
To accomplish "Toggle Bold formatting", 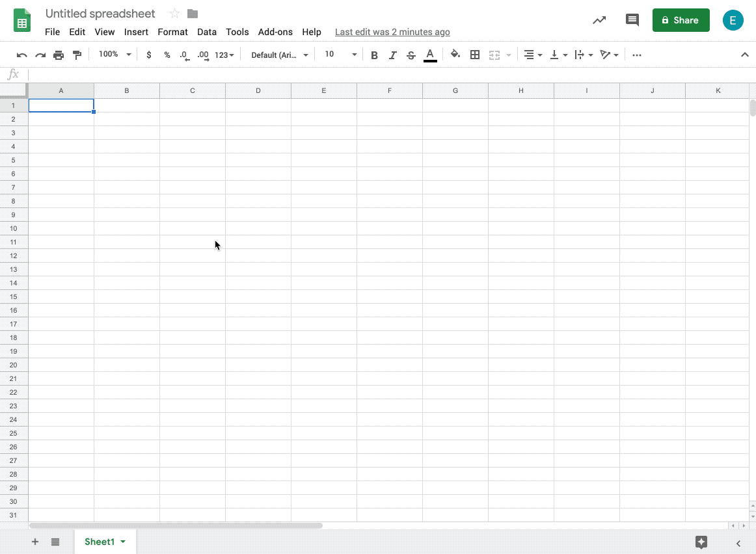I will (374, 55).
